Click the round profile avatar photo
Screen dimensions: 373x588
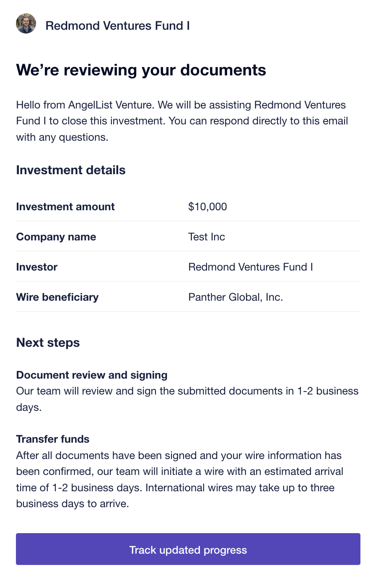pyautogui.click(x=26, y=23)
